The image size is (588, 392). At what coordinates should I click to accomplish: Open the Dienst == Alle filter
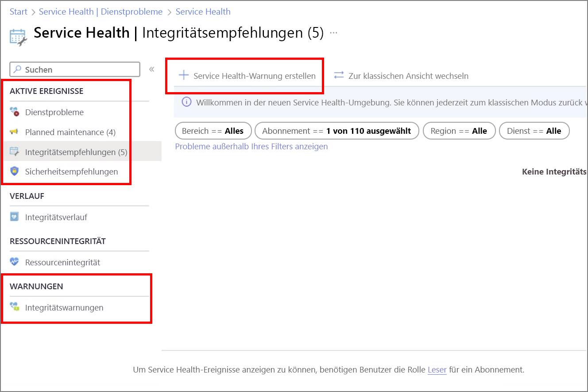click(x=534, y=131)
